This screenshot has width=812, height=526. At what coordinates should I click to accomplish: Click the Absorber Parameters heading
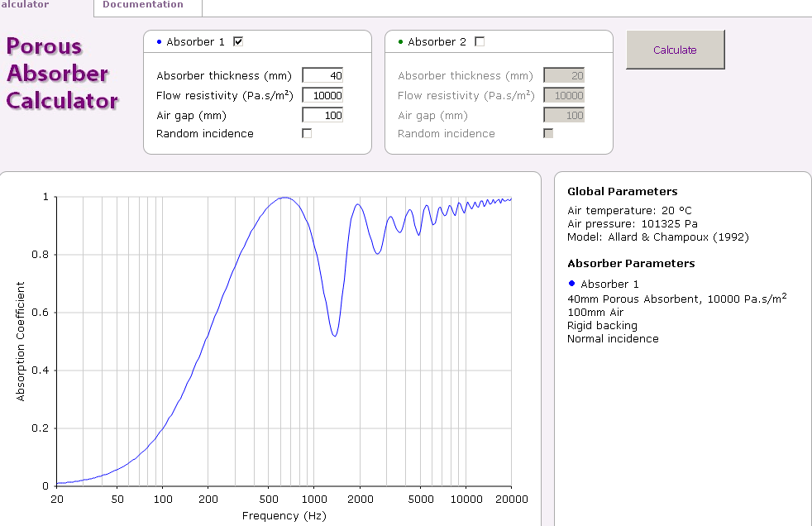pos(631,264)
